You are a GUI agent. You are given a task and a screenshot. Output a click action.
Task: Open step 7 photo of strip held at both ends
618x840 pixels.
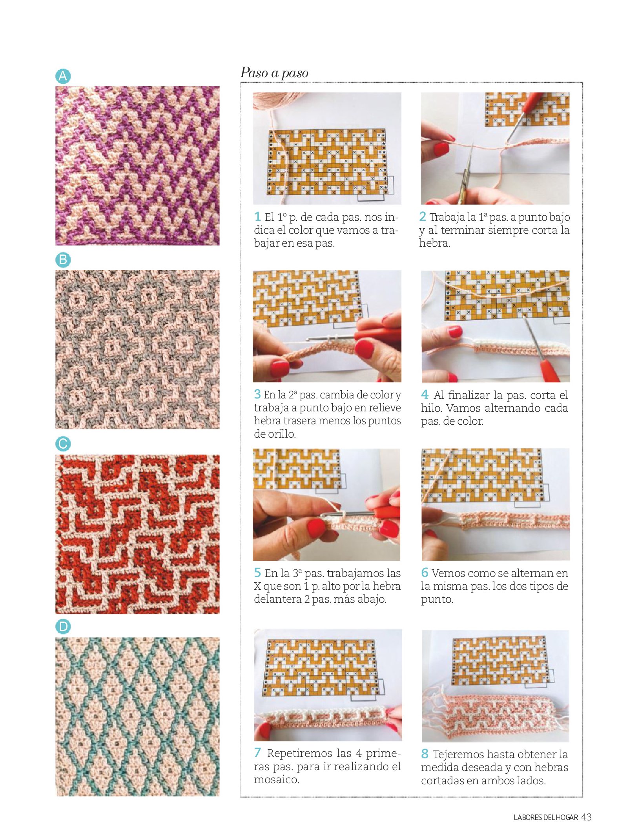pyautogui.click(x=328, y=685)
